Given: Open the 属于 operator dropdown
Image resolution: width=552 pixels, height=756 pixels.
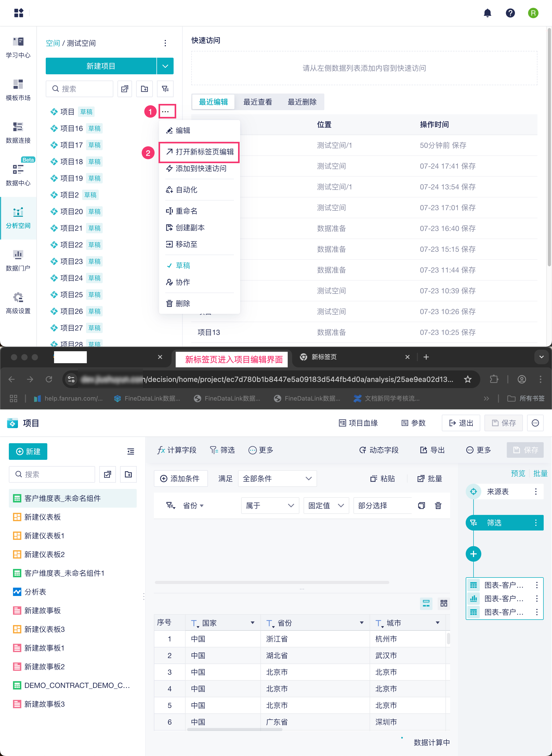Looking at the screenshot, I should [270, 506].
